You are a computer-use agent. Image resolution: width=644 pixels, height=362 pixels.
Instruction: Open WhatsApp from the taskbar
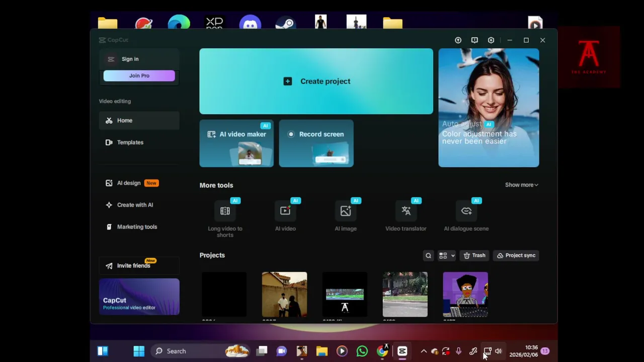362,351
